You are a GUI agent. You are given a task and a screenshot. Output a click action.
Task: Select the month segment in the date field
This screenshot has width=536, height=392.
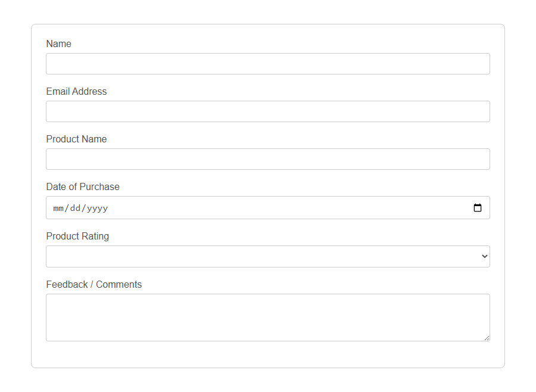(58, 208)
